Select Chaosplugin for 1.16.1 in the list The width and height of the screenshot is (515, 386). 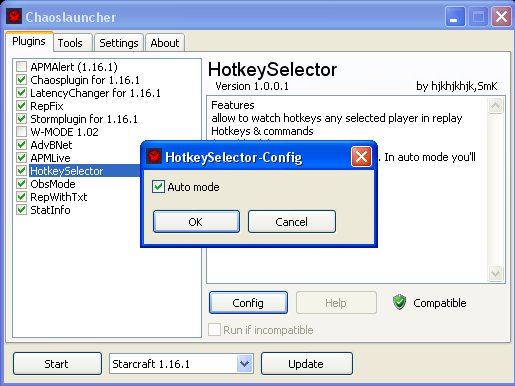pyautogui.click(x=85, y=80)
